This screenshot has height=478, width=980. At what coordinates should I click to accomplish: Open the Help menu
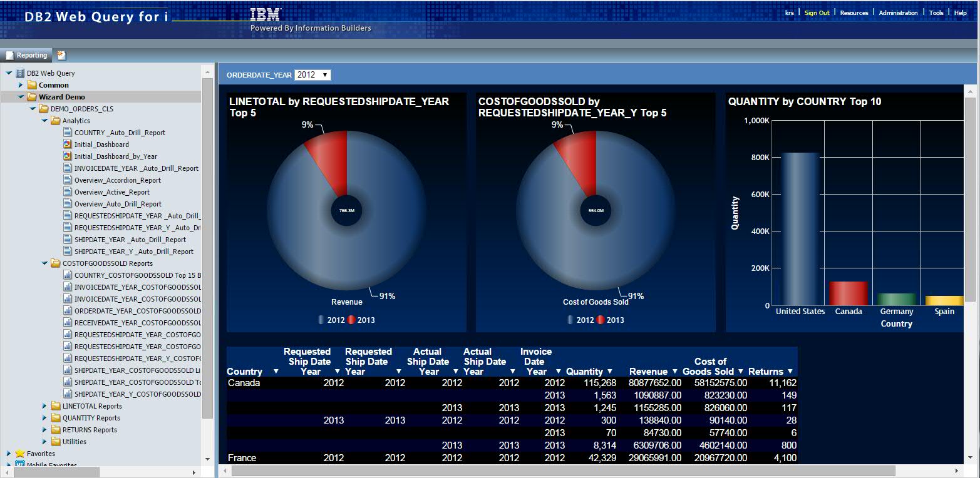(961, 13)
